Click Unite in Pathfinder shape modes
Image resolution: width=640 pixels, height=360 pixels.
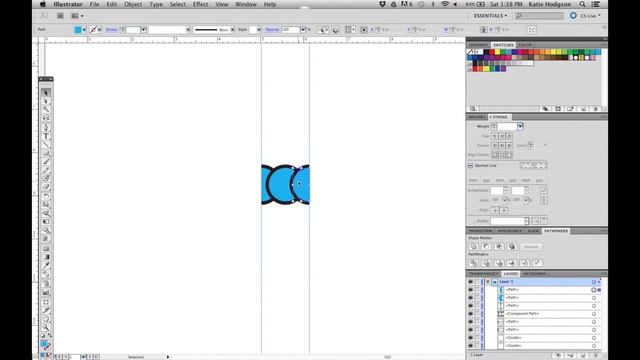pyautogui.click(x=473, y=247)
